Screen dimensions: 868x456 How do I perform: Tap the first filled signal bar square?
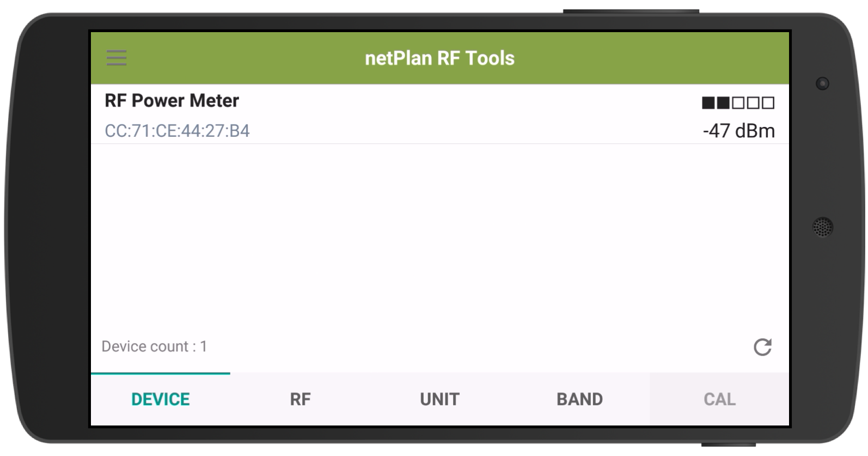click(708, 102)
